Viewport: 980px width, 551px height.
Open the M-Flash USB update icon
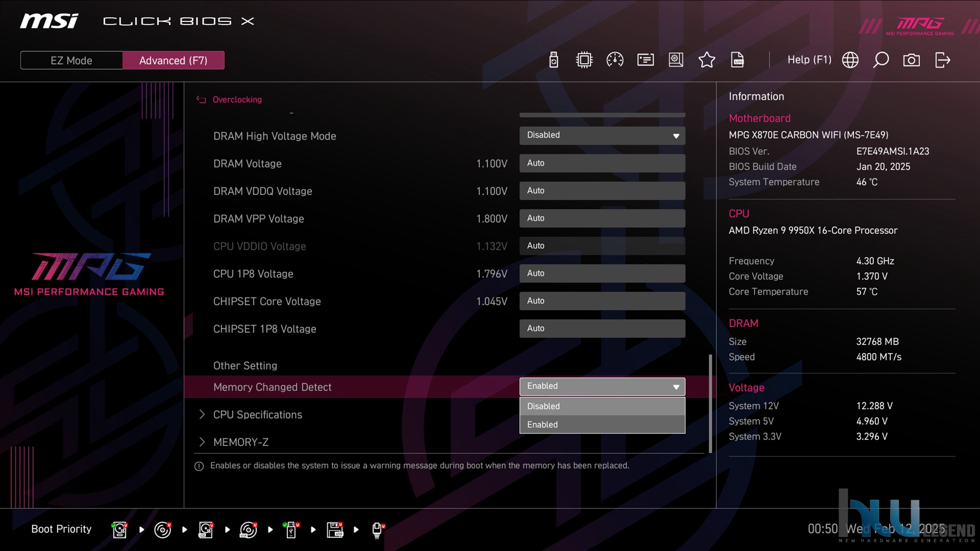[x=553, y=60]
